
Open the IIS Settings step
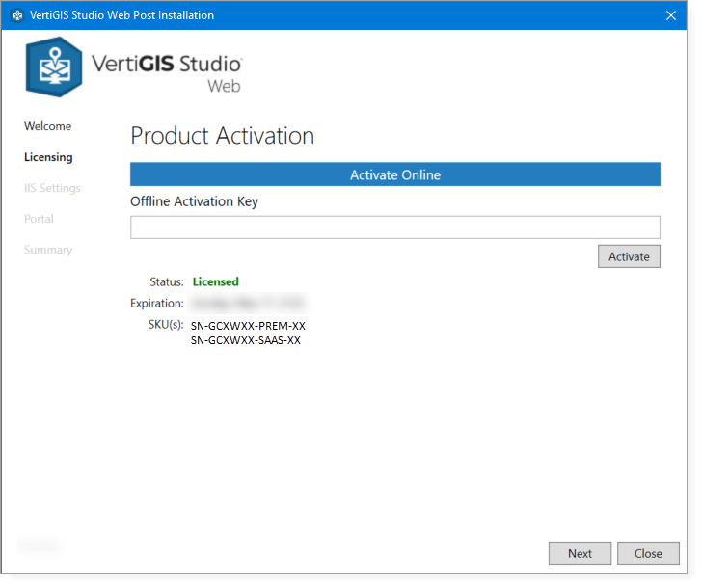pyautogui.click(x=52, y=188)
